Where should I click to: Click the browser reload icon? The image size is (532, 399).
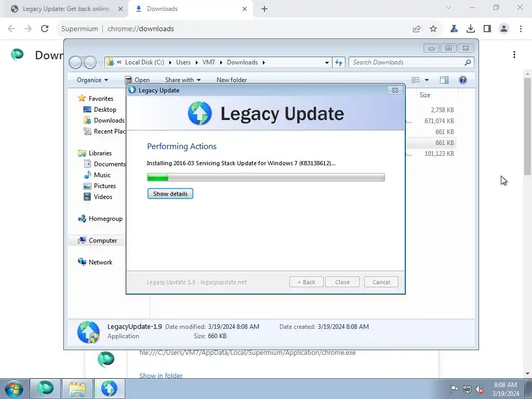[45, 29]
